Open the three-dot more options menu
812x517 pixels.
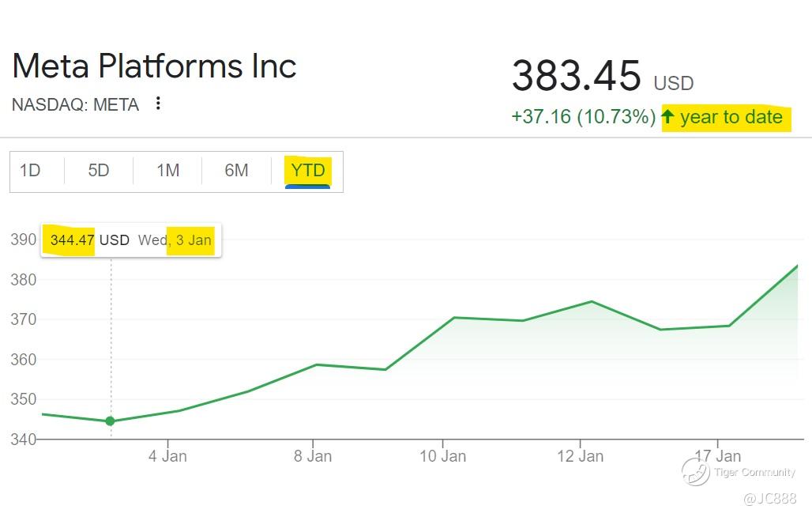(x=159, y=104)
